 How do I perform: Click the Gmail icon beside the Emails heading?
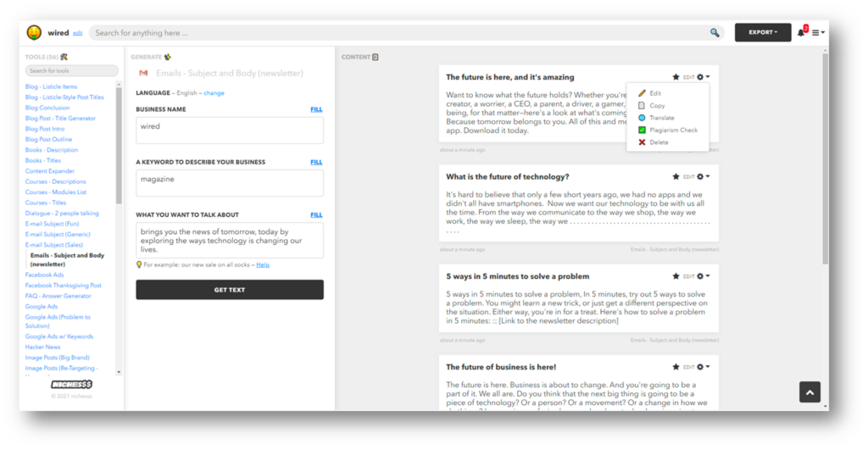[x=143, y=74]
